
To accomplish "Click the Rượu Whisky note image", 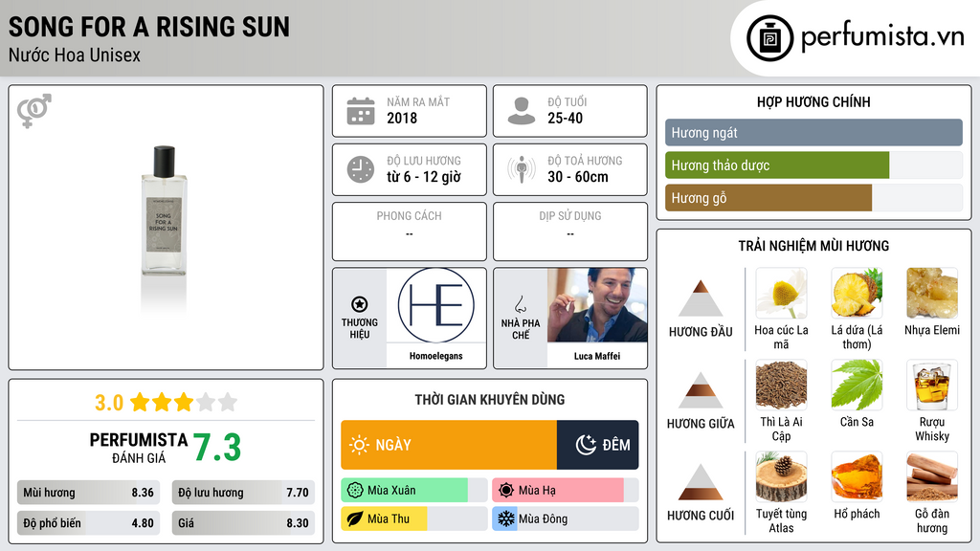I will [932, 386].
